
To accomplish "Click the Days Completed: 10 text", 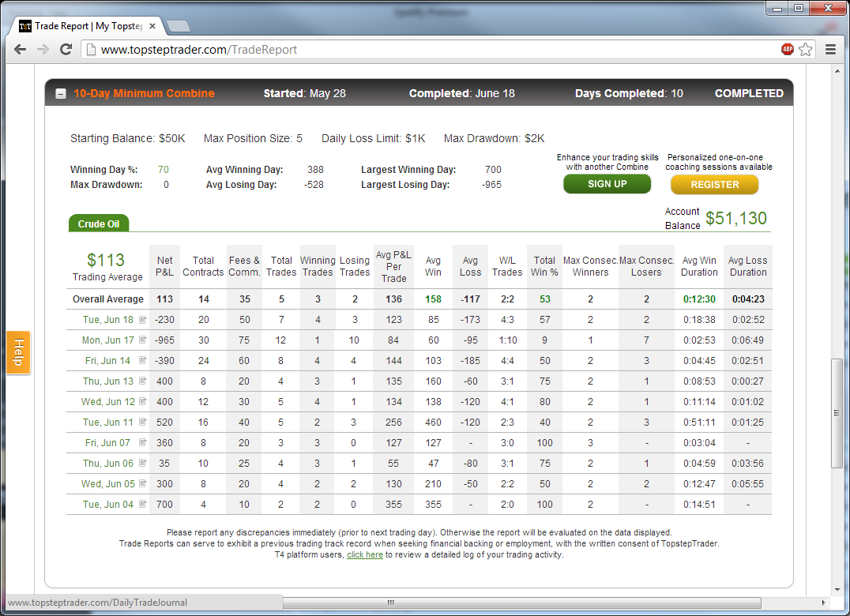I will [629, 93].
